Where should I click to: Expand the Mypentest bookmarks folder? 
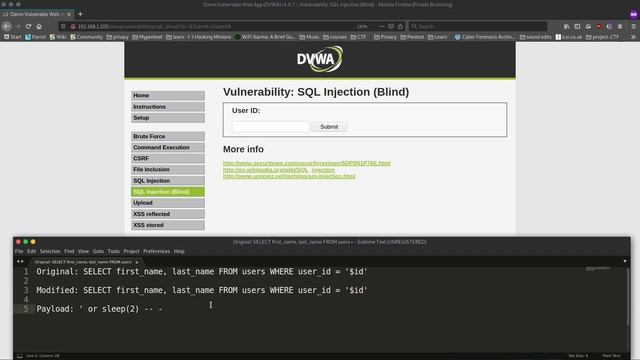(147, 37)
